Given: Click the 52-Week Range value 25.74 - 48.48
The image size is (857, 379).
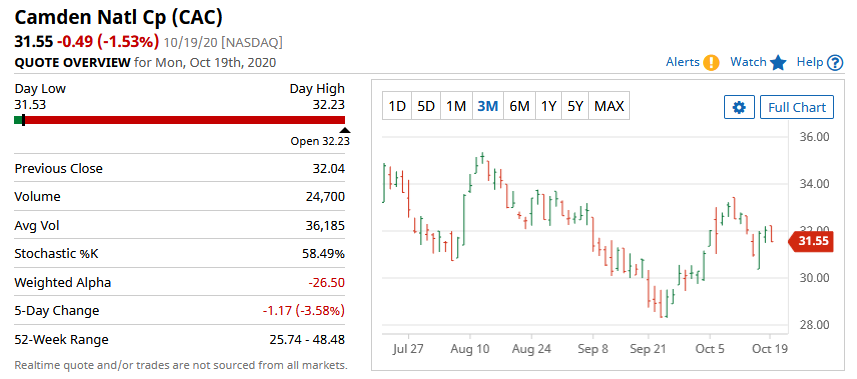Looking at the screenshot, I should [x=307, y=339].
